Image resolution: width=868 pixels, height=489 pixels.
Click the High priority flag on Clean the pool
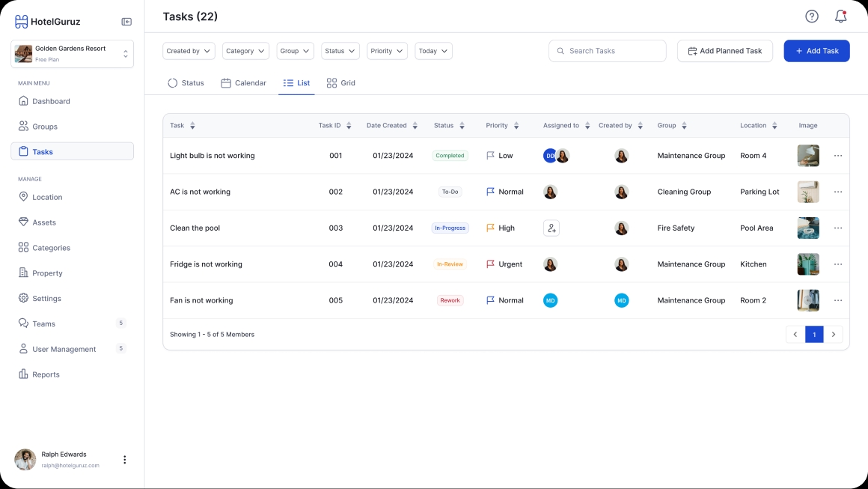pos(491,228)
